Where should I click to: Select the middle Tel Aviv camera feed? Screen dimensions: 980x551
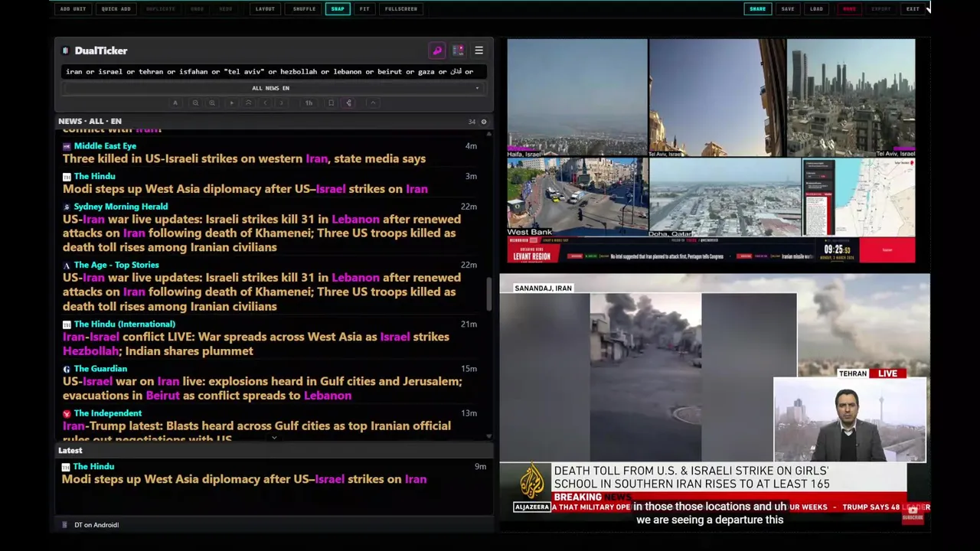tap(717, 98)
